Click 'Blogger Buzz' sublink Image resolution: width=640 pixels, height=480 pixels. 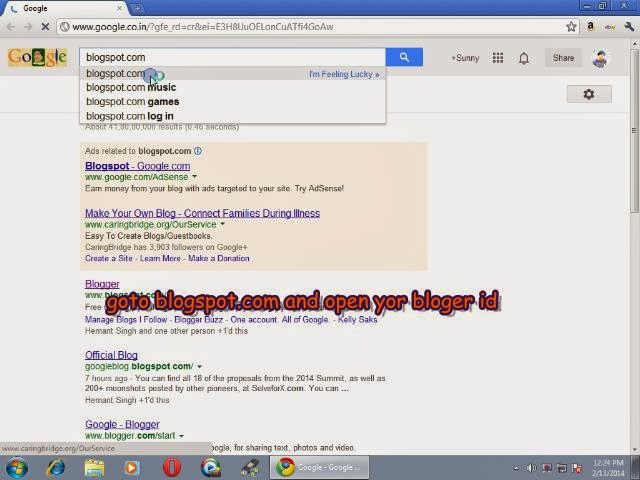coord(199,320)
